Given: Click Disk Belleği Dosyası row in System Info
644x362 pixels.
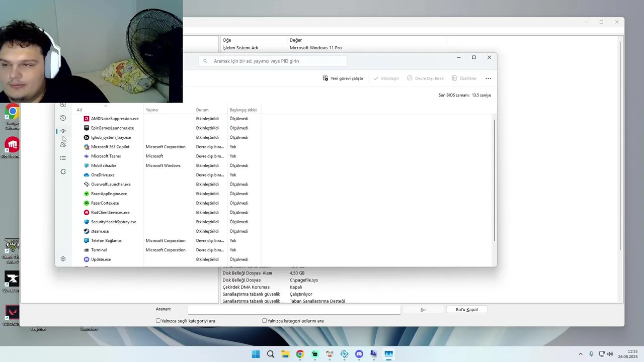Looking at the screenshot, I should tap(421, 280).
